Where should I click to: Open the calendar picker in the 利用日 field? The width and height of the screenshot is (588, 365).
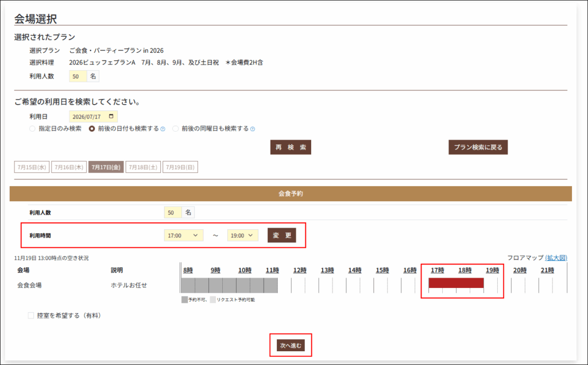point(112,117)
